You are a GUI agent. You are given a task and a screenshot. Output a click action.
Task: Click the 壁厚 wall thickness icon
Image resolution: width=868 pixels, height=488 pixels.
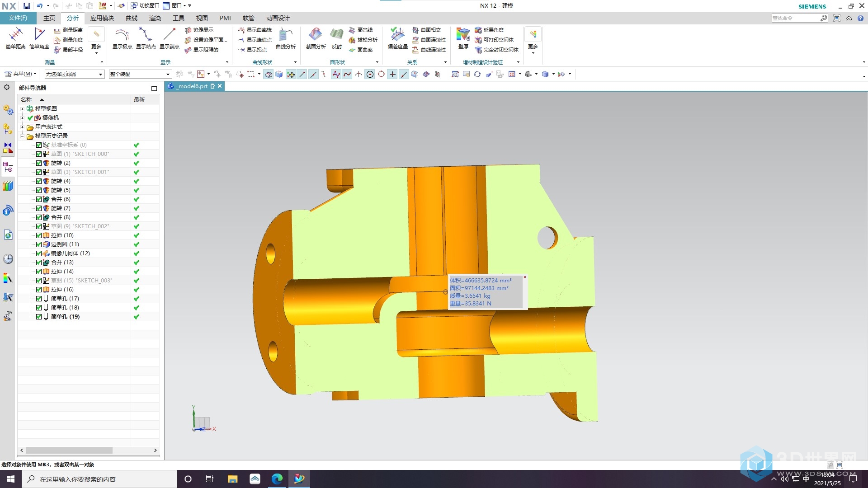463,38
